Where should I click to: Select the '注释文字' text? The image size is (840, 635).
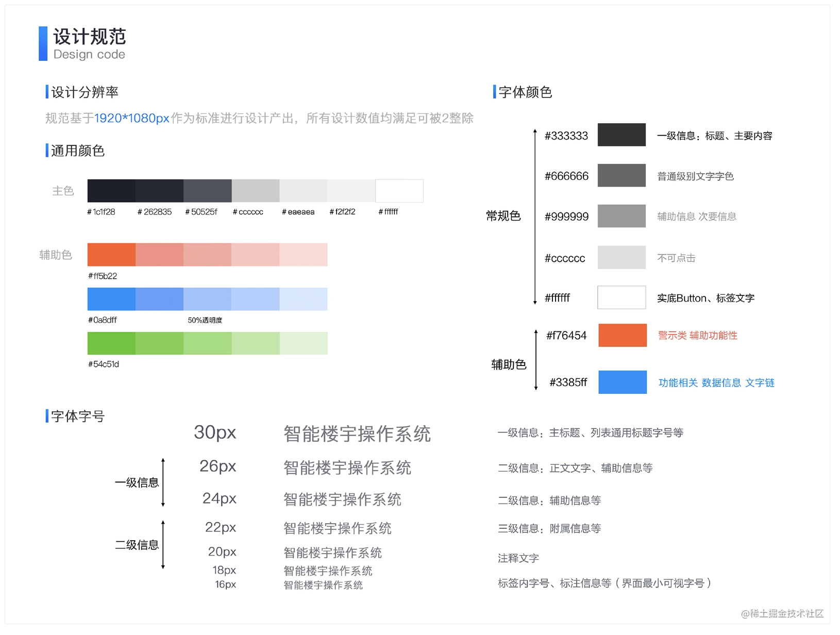[518, 558]
